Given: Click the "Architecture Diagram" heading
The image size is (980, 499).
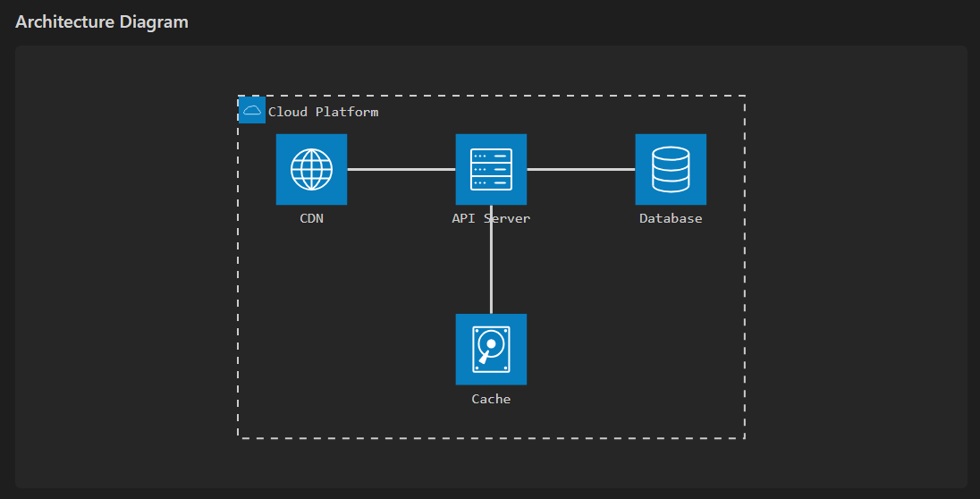Looking at the screenshot, I should pyautogui.click(x=102, y=22).
